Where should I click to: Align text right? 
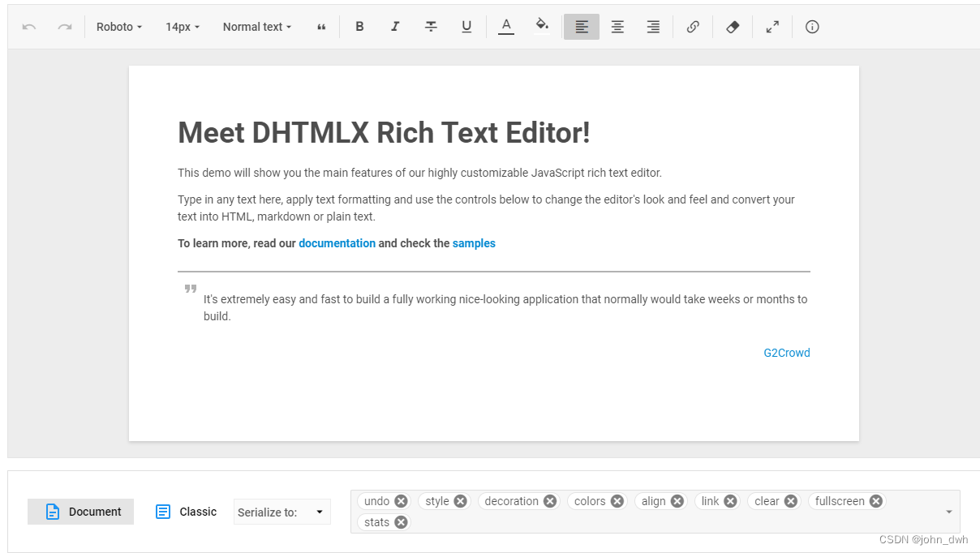pyautogui.click(x=653, y=27)
